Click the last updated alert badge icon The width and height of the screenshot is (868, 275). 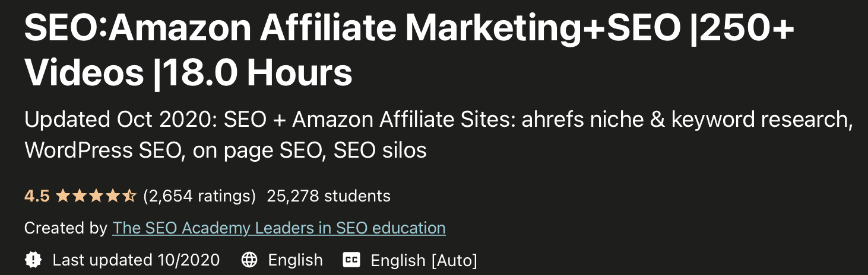33,260
